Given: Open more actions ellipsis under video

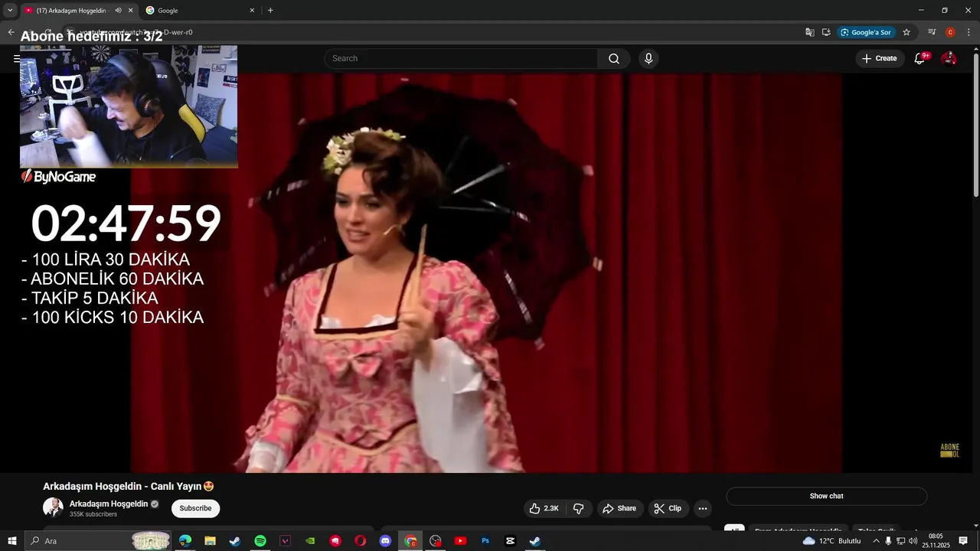Looking at the screenshot, I should (703, 508).
